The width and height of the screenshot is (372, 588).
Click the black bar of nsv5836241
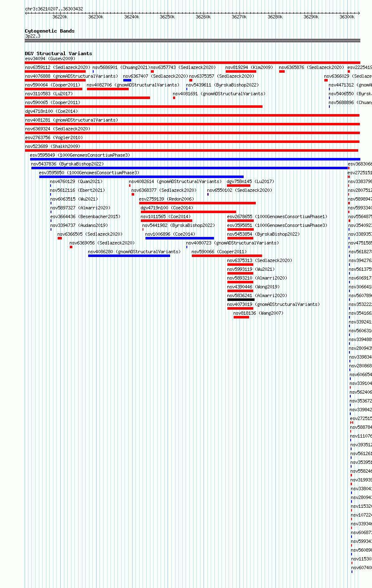pyautogui.click(x=241, y=300)
